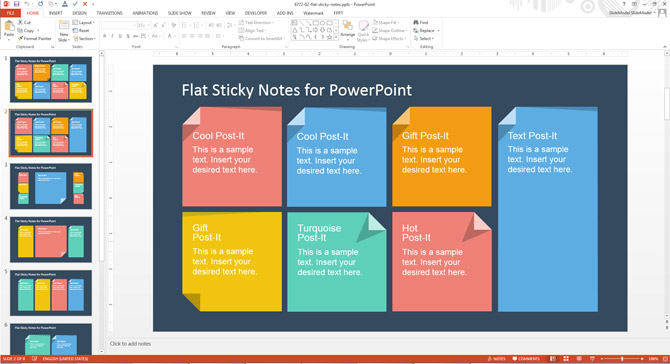Switch to the DESIGN tab

(79, 13)
